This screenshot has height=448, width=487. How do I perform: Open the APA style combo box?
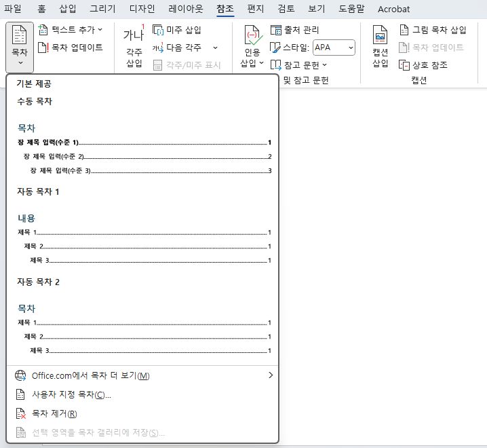(x=334, y=48)
